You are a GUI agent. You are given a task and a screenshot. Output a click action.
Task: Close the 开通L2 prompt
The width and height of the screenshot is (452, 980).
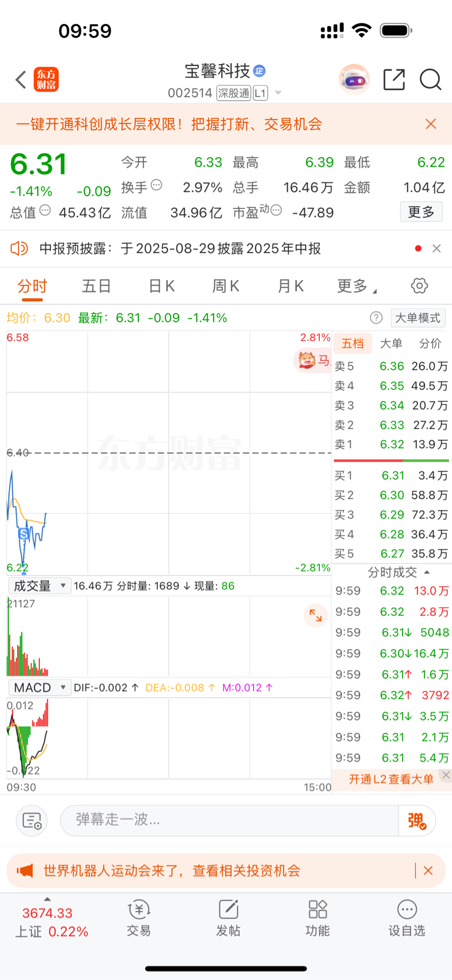pos(446,775)
